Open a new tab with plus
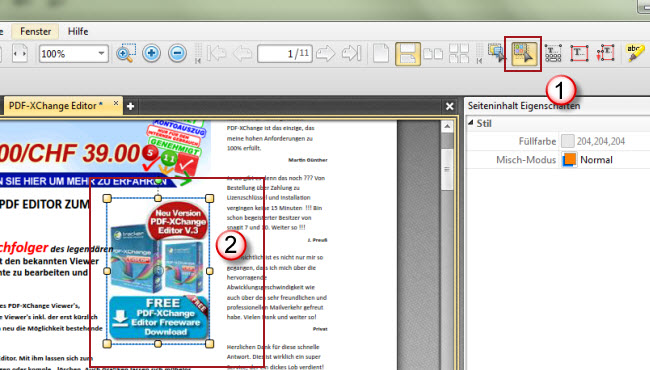650x370 pixels. tap(131, 106)
